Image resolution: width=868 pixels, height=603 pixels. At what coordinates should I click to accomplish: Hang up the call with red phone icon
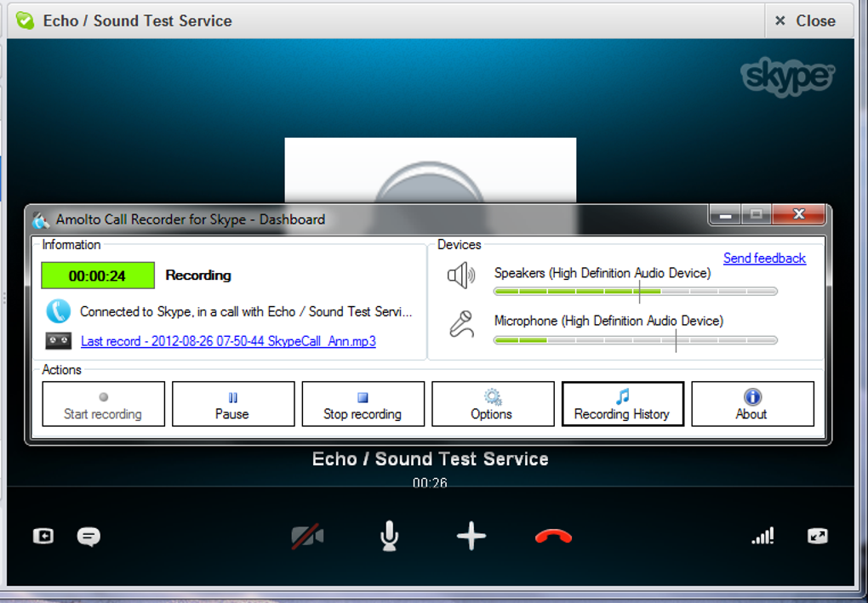tap(553, 536)
